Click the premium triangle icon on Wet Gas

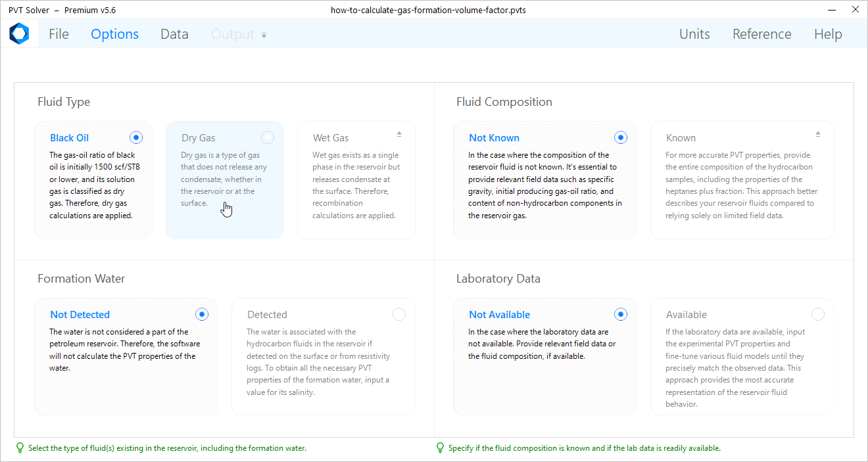coord(399,134)
